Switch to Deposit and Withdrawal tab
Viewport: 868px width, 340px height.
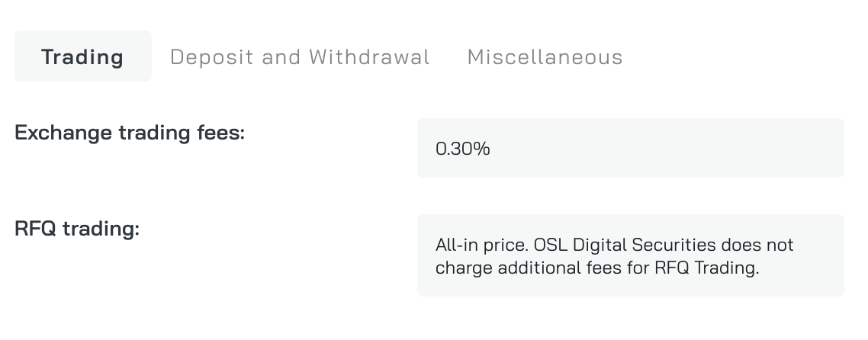point(300,56)
